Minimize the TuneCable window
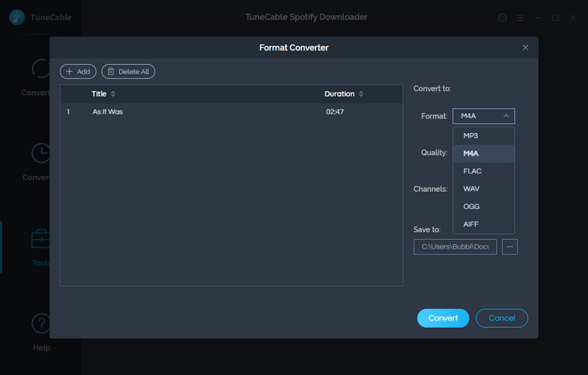 tap(538, 18)
